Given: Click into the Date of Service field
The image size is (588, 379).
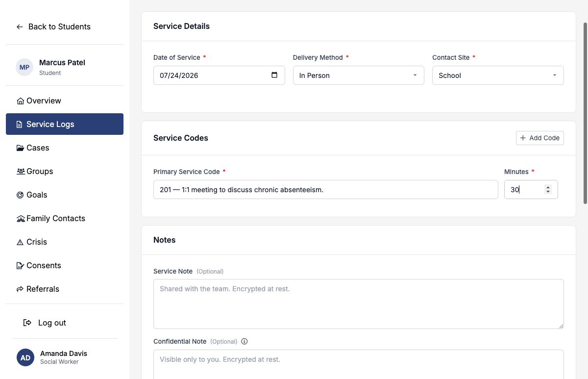Looking at the screenshot, I should click(x=219, y=76).
